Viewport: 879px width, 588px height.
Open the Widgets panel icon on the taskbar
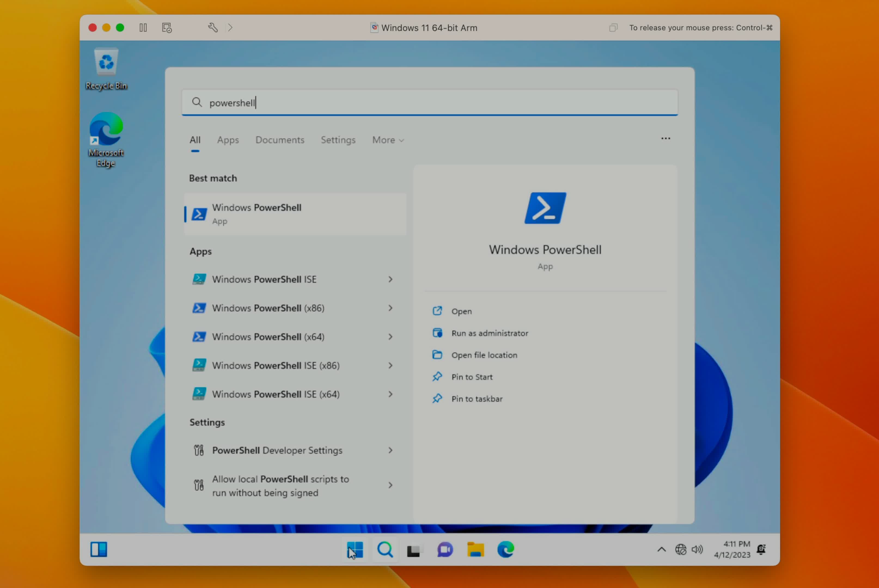point(99,550)
